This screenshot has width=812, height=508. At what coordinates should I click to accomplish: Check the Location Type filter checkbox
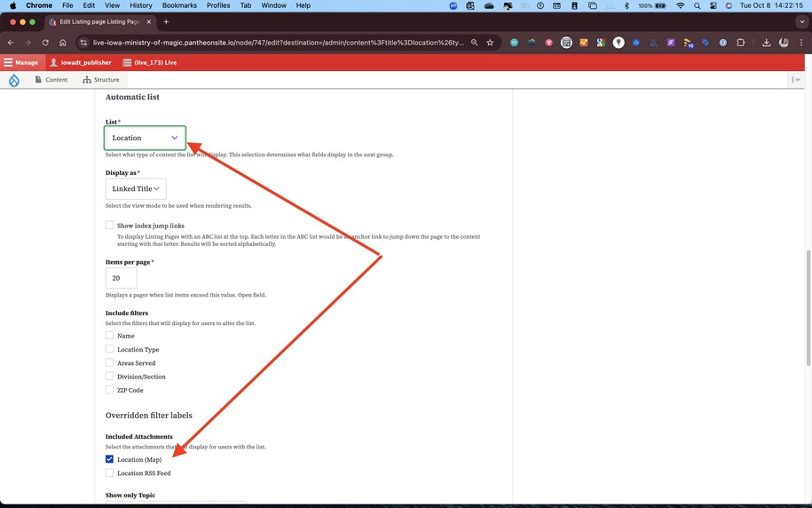click(x=109, y=349)
